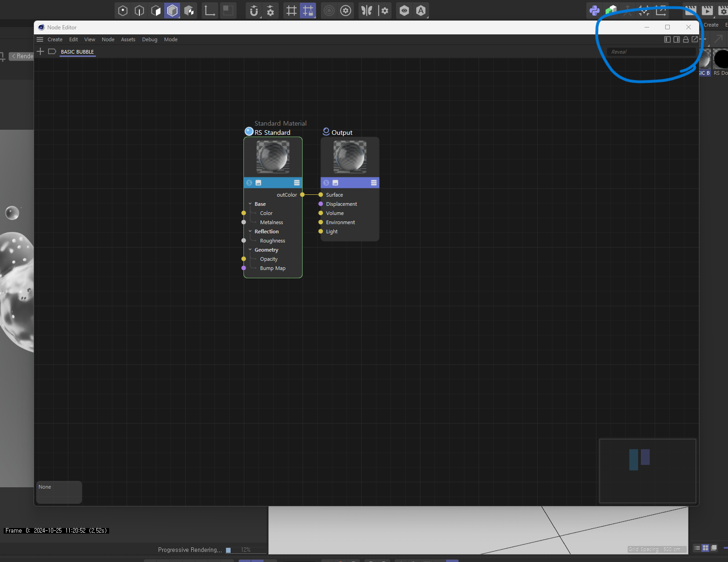This screenshot has height=562, width=728.
Task: Open the Node Editor Create menu
Action: pyautogui.click(x=55, y=39)
